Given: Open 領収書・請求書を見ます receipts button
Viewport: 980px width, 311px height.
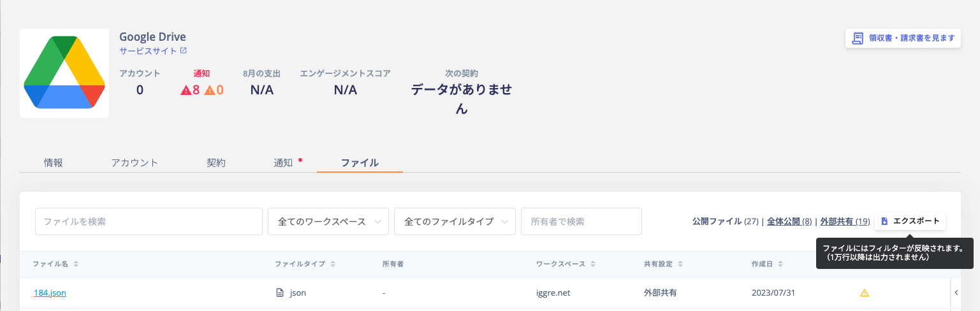Looking at the screenshot, I should (x=903, y=38).
